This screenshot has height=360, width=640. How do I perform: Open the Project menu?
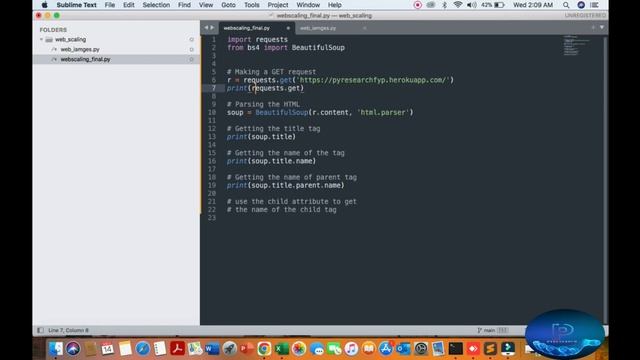tap(278, 5)
